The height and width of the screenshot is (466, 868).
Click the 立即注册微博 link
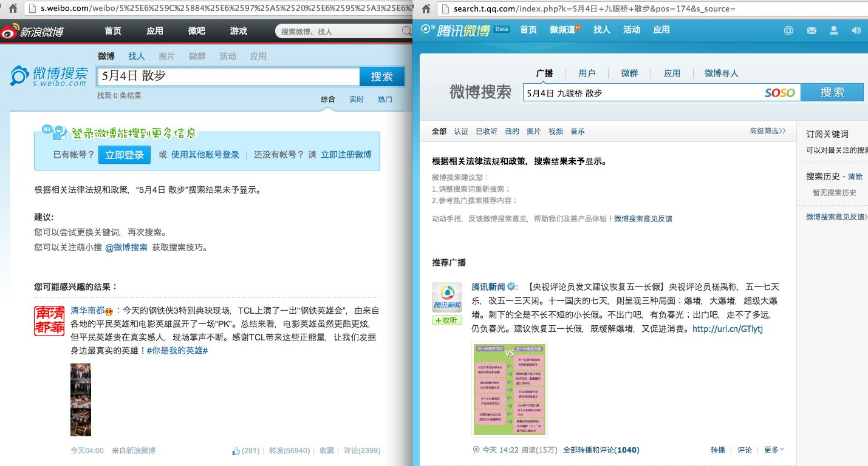(346, 155)
